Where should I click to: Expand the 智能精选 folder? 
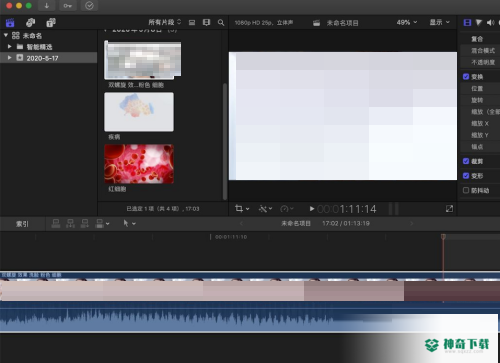(10, 47)
